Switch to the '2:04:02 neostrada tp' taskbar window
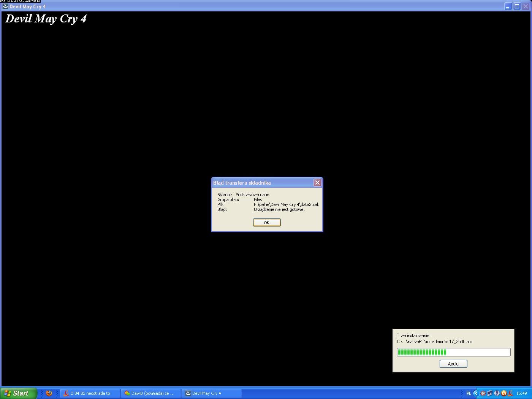Screen dimensions: 532x399 tap(90, 393)
